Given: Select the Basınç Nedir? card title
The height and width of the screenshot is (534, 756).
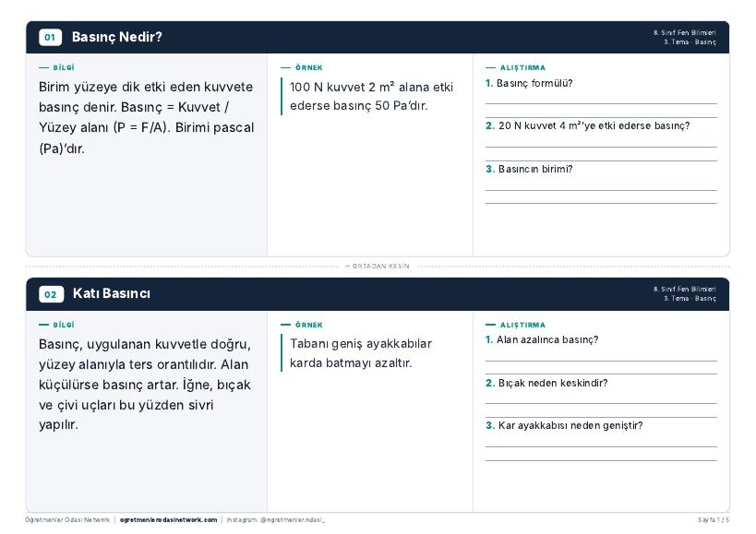Looking at the screenshot, I should point(116,37).
